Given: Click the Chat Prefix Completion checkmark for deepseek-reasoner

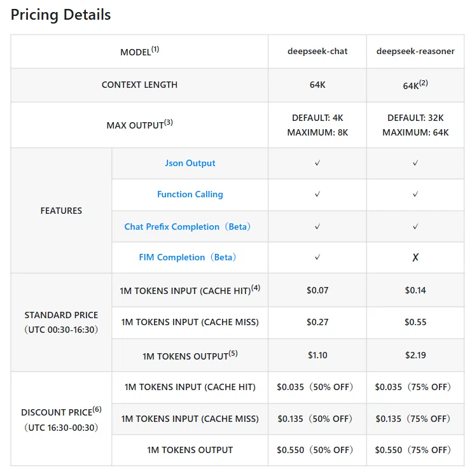Looking at the screenshot, I should point(415,227).
